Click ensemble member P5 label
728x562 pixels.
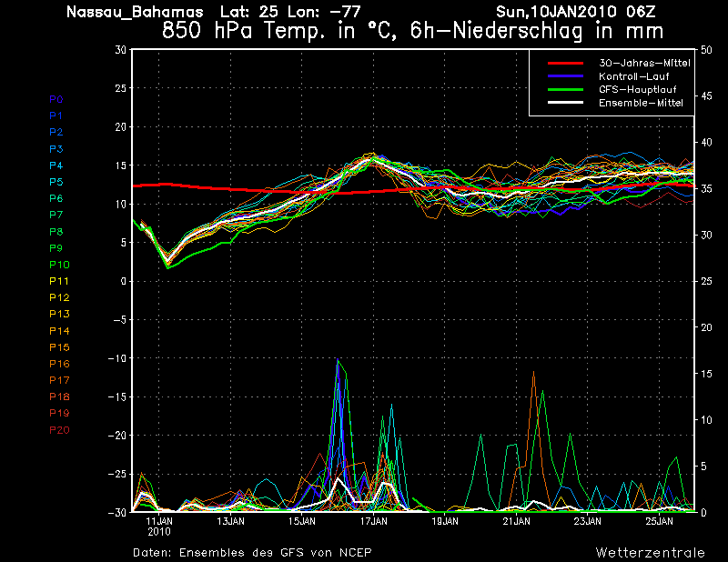coord(56,182)
